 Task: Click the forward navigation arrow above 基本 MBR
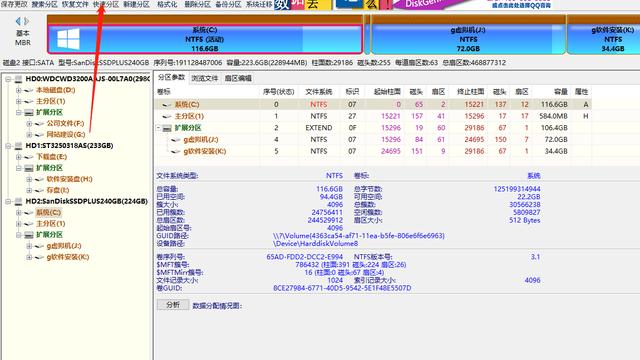click(27, 21)
